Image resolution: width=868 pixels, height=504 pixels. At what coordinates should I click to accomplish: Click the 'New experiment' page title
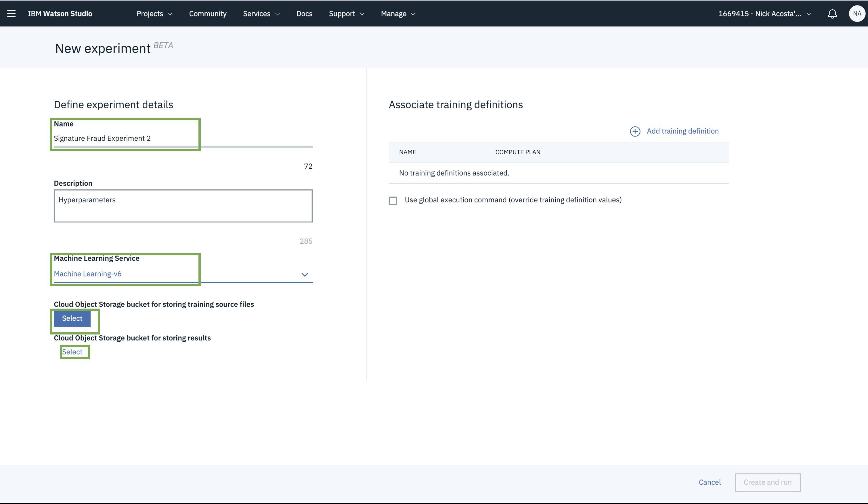tap(103, 49)
